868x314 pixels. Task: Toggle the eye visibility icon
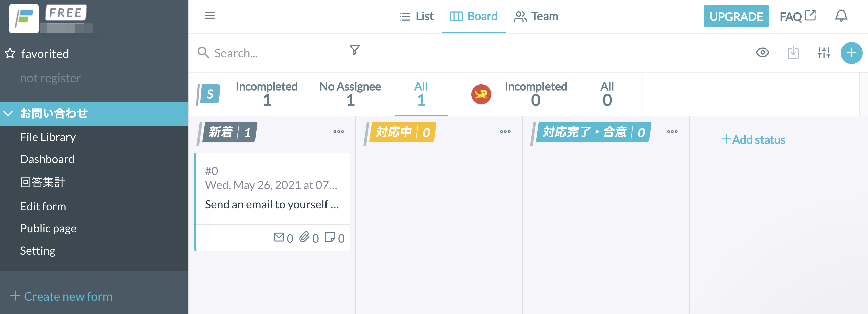click(762, 53)
